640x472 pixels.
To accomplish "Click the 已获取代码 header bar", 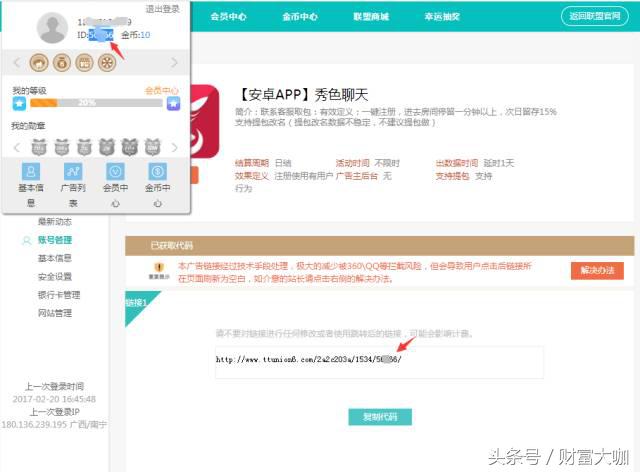I will pos(380,245).
